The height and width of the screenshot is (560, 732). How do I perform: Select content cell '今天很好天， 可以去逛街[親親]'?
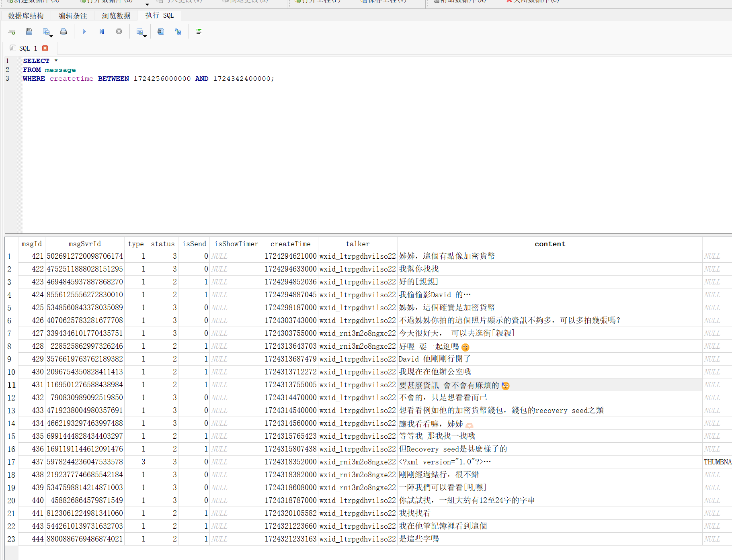point(550,333)
